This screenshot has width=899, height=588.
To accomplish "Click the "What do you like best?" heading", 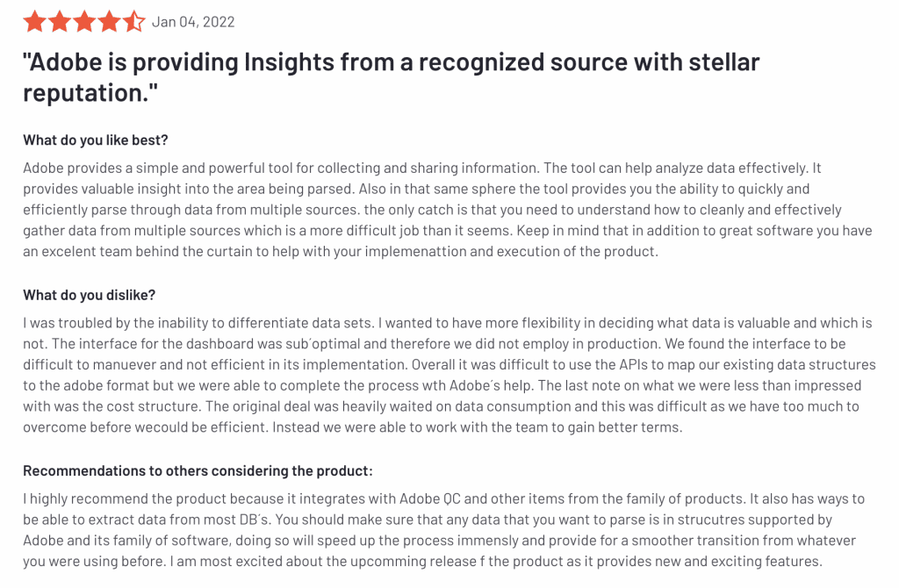I will (x=96, y=140).
